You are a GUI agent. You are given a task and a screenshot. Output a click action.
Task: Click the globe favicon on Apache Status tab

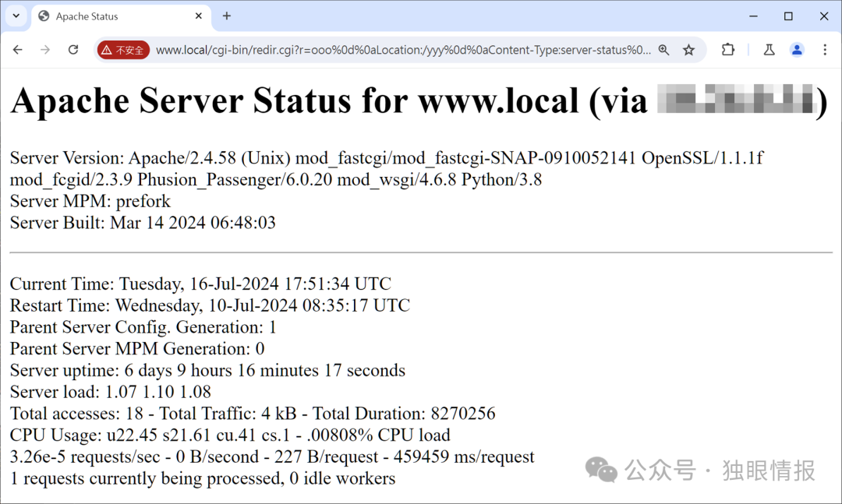[x=44, y=16]
